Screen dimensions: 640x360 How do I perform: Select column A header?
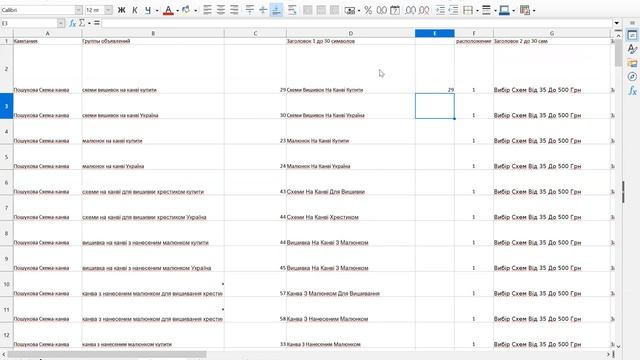click(x=47, y=33)
